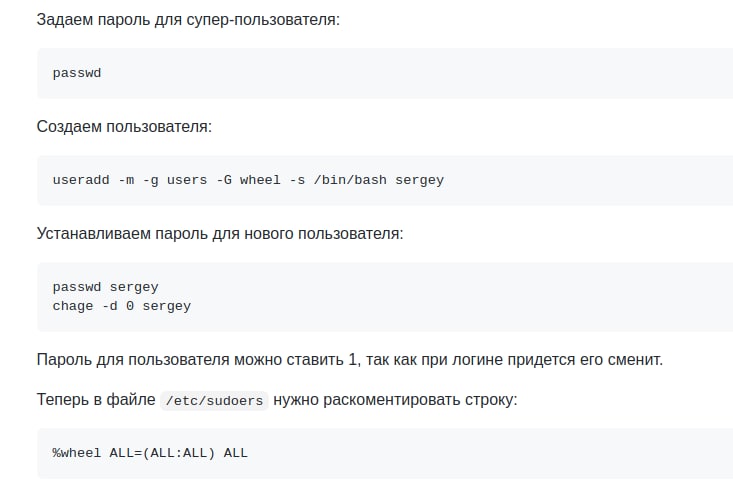This screenshot has width=733, height=501.
Task: Click the word chage in code block
Action: (73, 305)
